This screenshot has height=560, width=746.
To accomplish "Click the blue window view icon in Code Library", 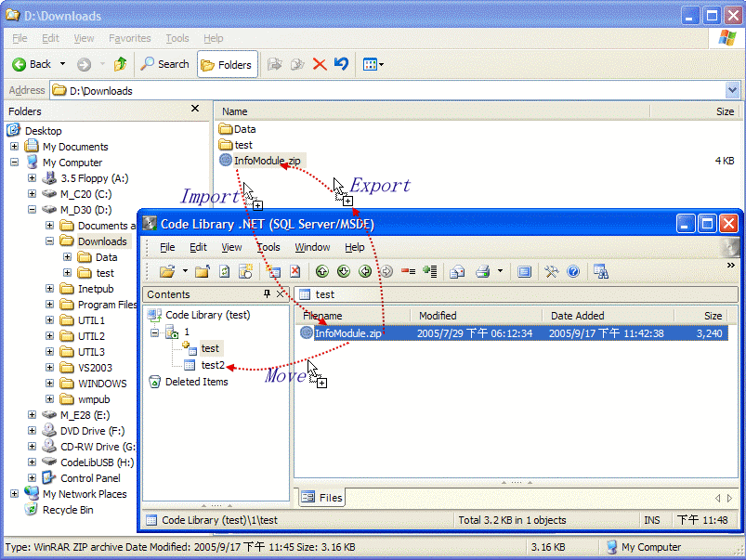I will [524, 272].
